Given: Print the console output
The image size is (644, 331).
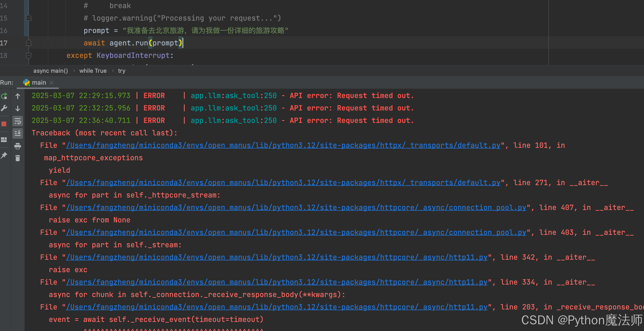Looking at the screenshot, I should [17, 146].
